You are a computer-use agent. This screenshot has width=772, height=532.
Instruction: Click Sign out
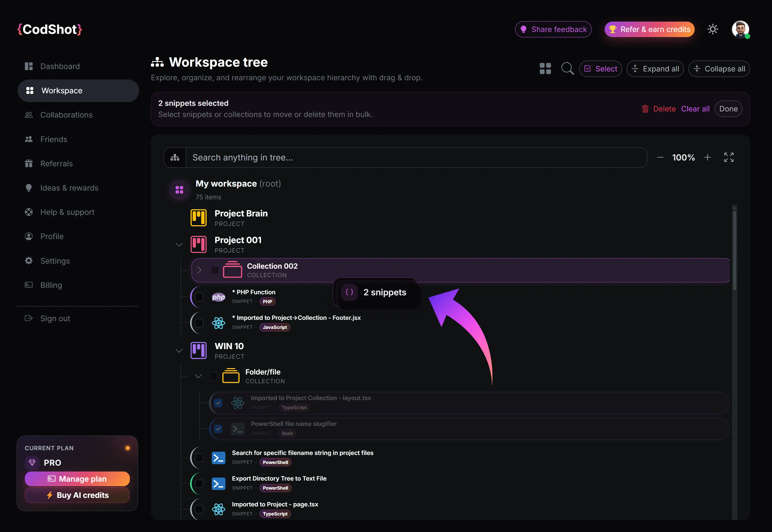[78, 318]
